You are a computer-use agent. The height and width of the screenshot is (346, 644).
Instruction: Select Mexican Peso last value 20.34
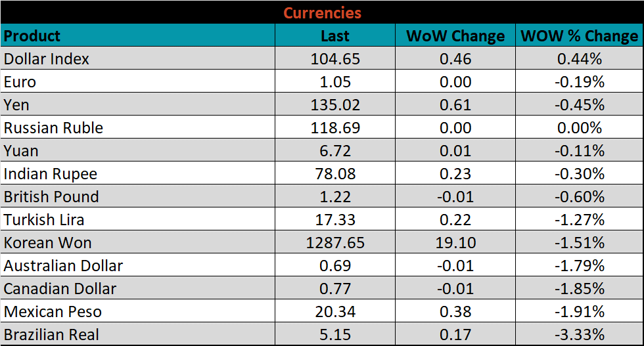(x=335, y=312)
